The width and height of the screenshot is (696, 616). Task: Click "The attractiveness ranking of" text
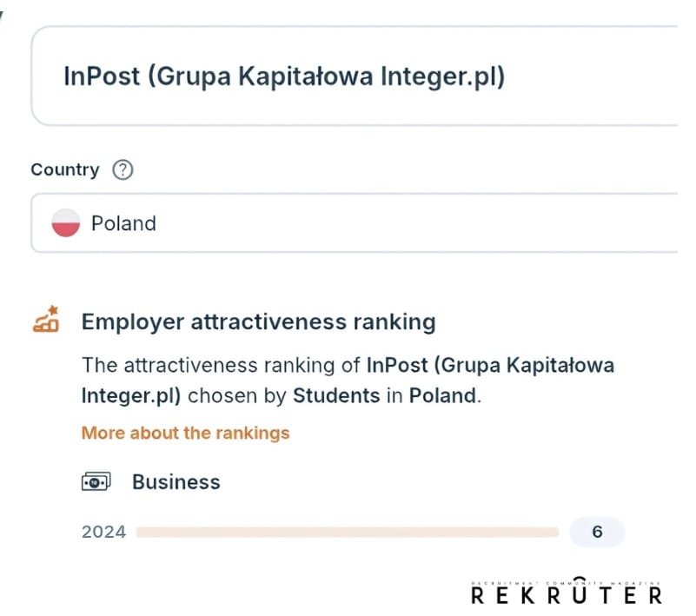click(x=222, y=365)
